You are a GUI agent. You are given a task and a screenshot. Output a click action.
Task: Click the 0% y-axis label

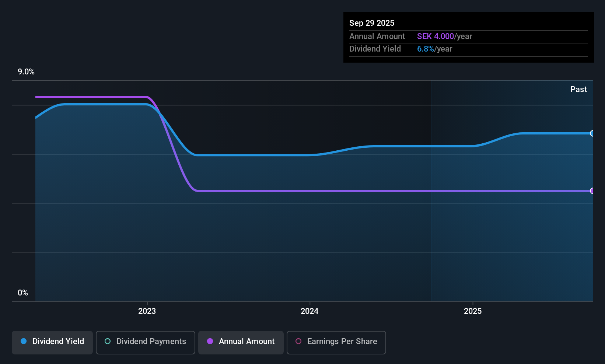coord(23,293)
